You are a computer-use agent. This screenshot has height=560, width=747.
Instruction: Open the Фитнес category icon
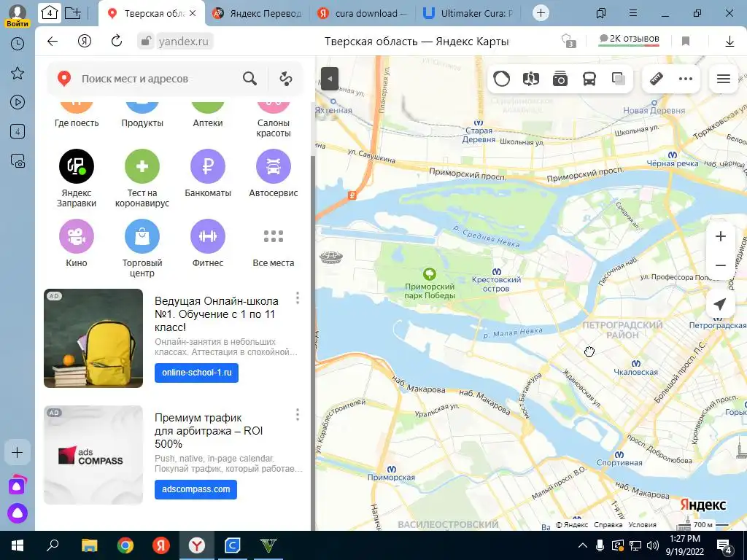pyautogui.click(x=208, y=236)
